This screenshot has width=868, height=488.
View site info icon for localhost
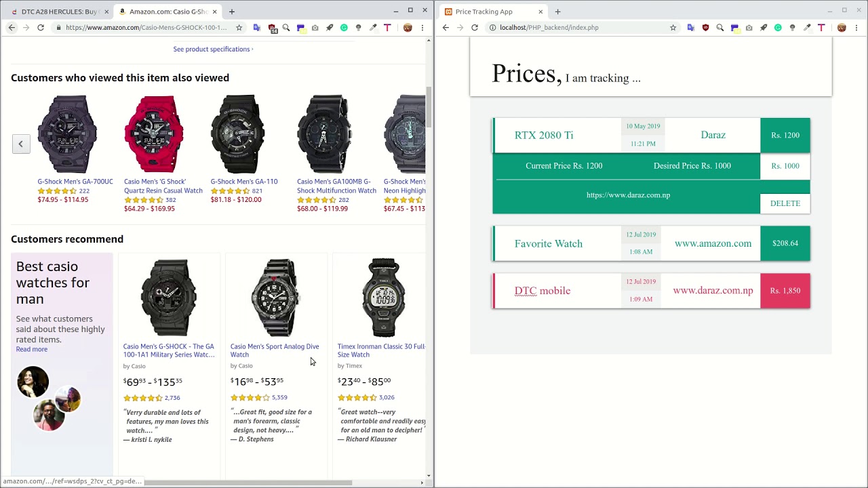(492, 28)
